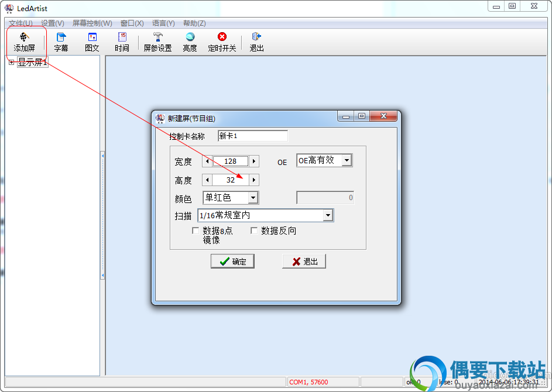Open the 窗口(X) menu

tap(132, 23)
